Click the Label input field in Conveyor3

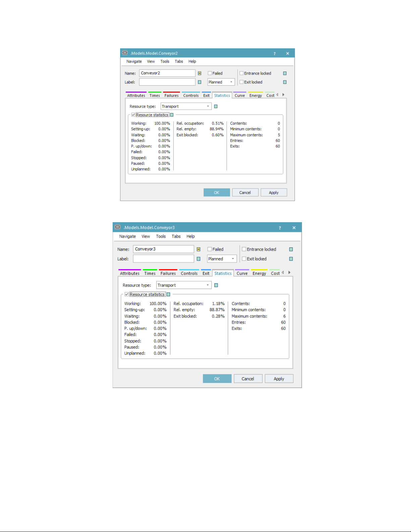163,259
